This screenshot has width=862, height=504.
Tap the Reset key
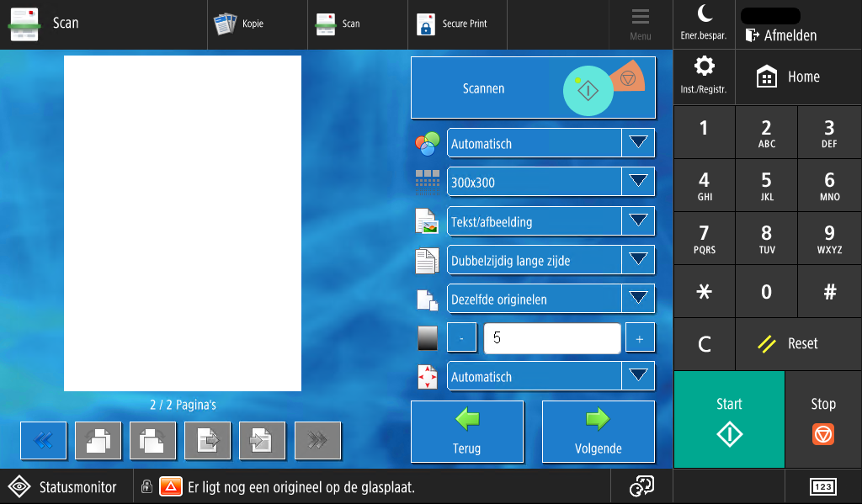click(x=798, y=344)
